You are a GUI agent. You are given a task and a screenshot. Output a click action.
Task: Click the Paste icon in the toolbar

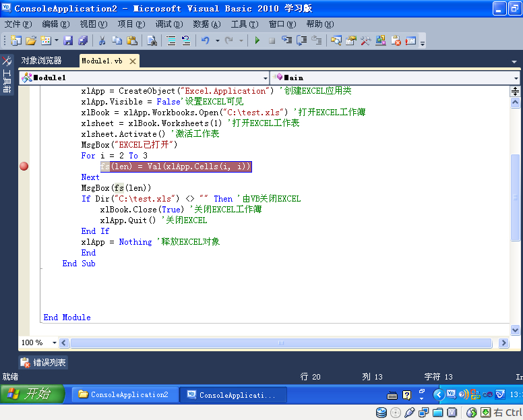coord(132,41)
